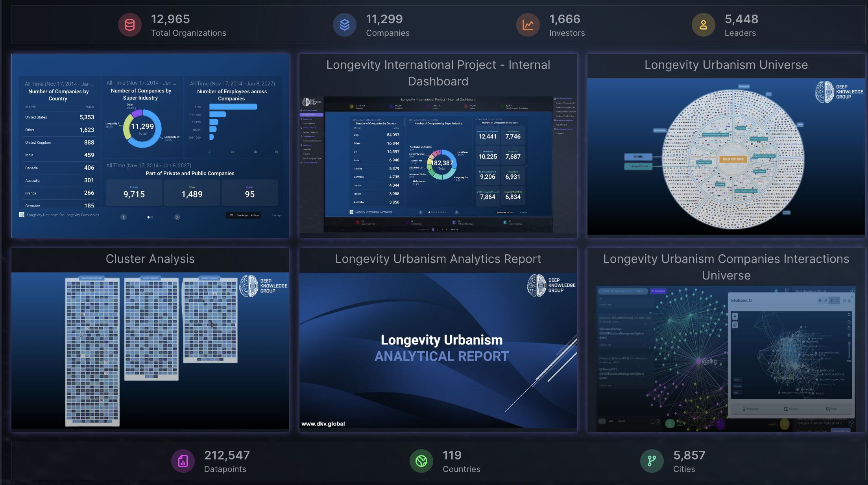Image resolution: width=868 pixels, height=485 pixels.
Task: Open the Date Range All Time selector
Action: pyautogui.click(x=244, y=215)
